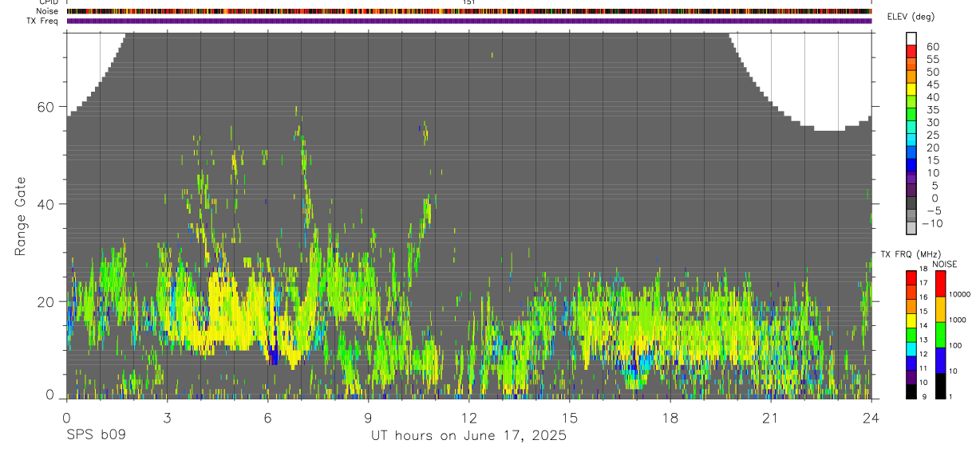980x452 pixels.
Task: Click the ELEV scale label "30"
Action: click(x=932, y=123)
